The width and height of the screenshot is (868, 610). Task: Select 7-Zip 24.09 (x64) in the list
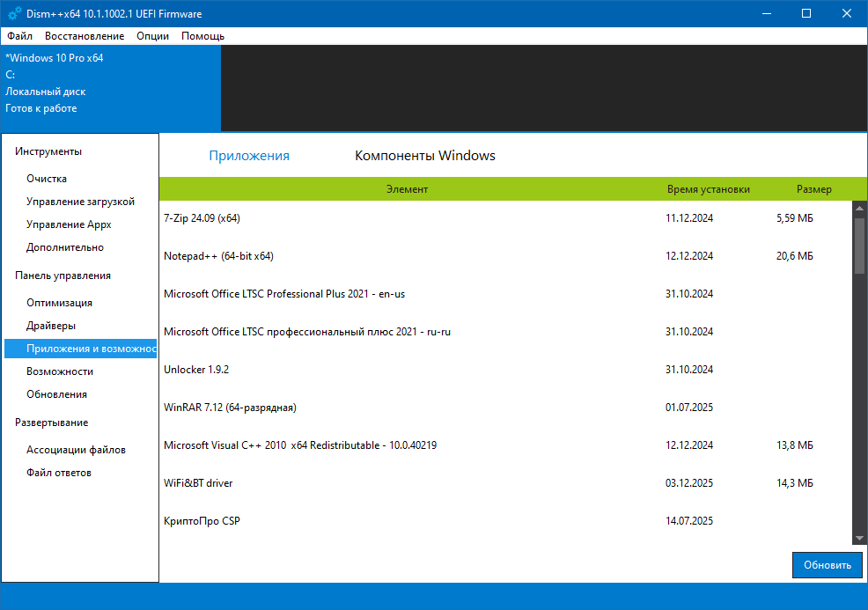202,218
